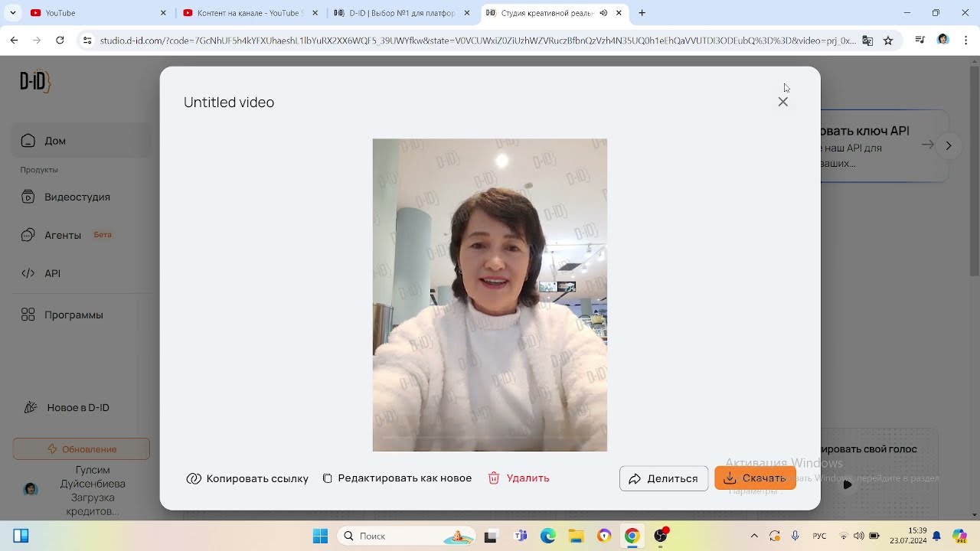Mute the Студия креативной реальности tab audio

pos(603,13)
